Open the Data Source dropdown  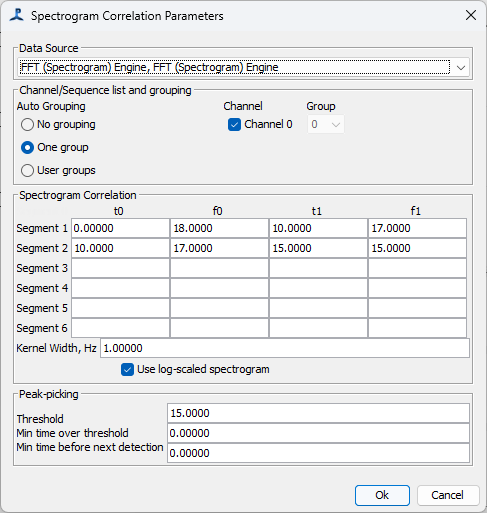click(x=244, y=68)
